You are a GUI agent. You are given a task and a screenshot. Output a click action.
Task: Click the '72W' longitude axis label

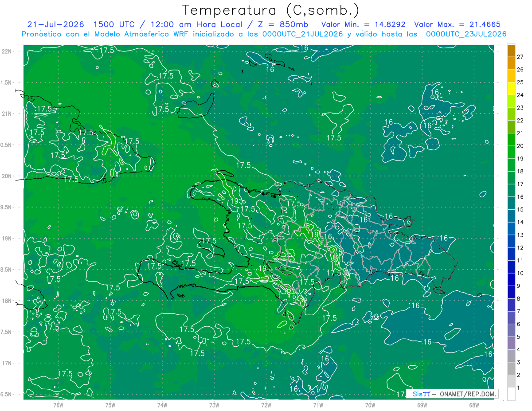266,404
